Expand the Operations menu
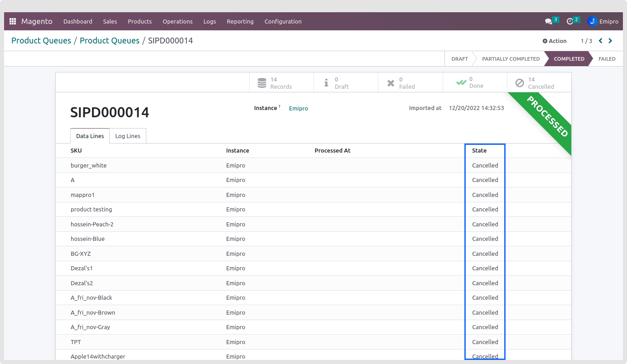 point(178,21)
